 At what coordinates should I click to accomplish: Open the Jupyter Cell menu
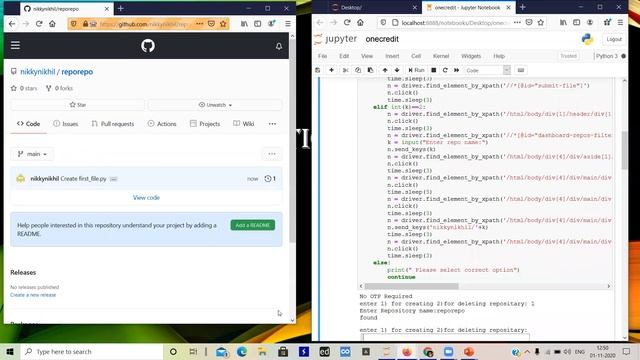point(416,56)
